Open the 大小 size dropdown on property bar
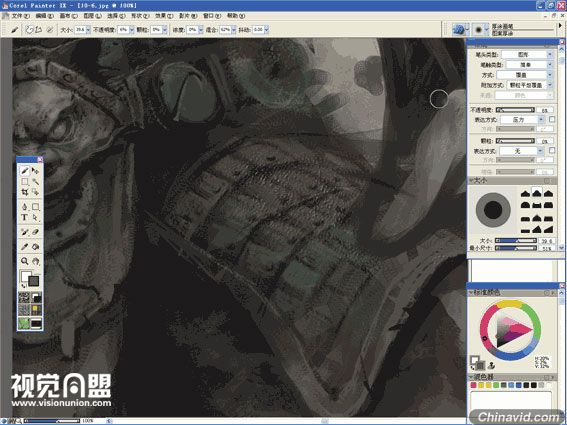The width and height of the screenshot is (567, 425). pos(88,30)
